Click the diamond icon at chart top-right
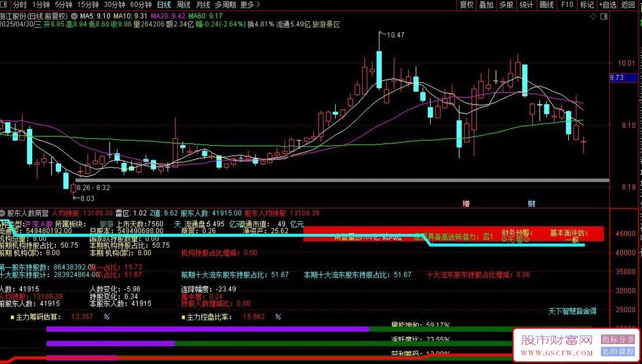This screenshot has height=364, width=642. pyautogui.click(x=593, y=17)
